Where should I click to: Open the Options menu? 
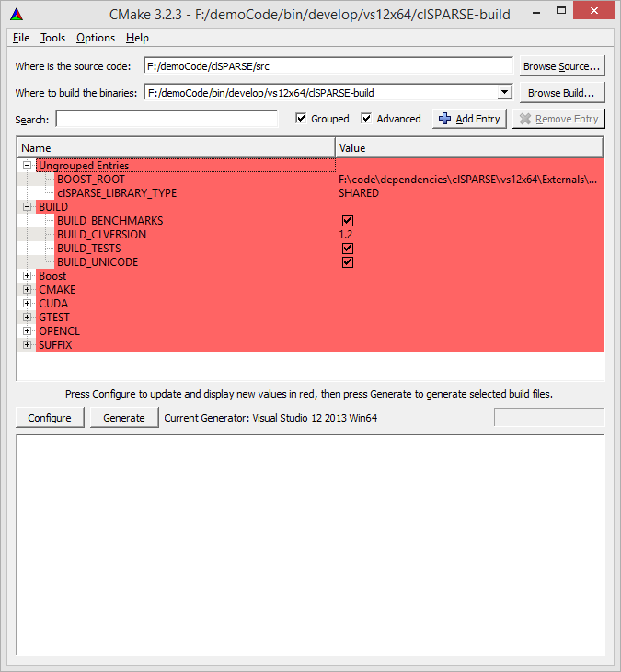click(x=96, y=38)
